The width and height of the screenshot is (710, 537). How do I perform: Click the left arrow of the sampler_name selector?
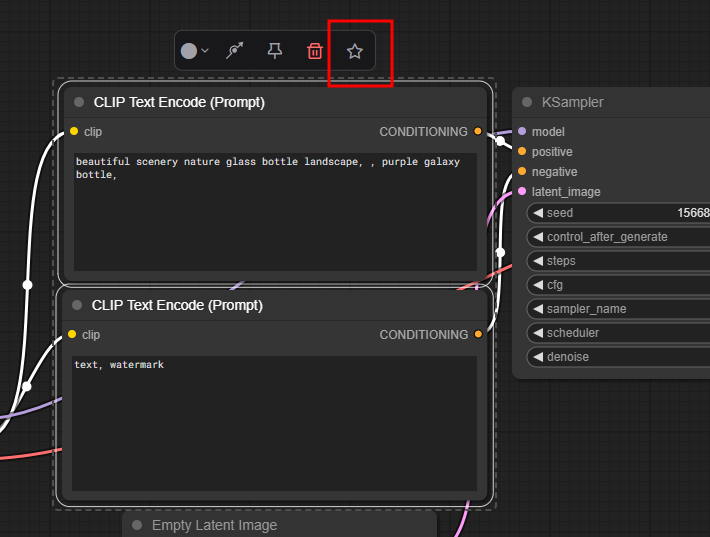tap(537, 309)
